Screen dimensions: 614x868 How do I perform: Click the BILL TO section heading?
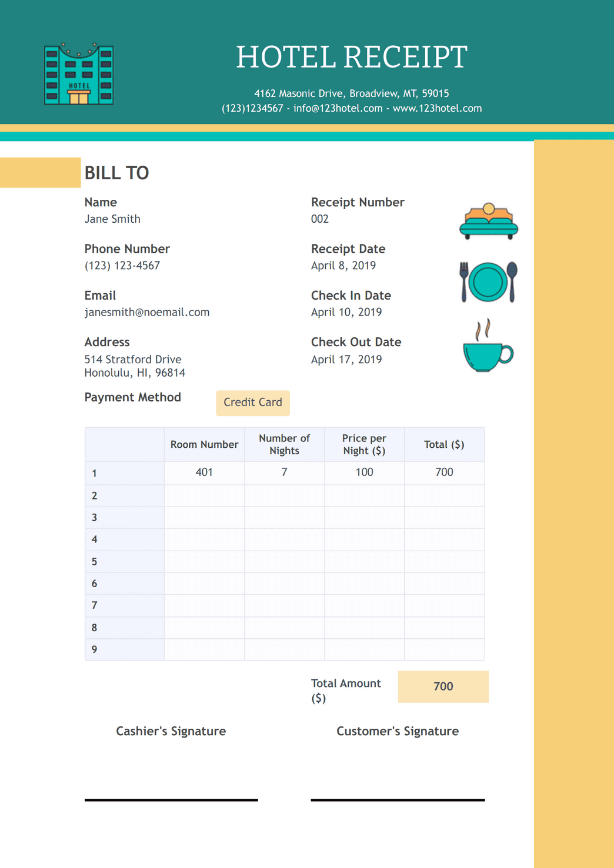[116, 173]
